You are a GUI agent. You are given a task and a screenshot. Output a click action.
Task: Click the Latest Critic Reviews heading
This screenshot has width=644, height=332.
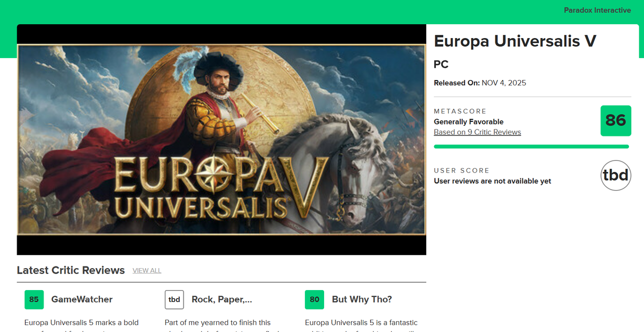click(x=71, y=270)
